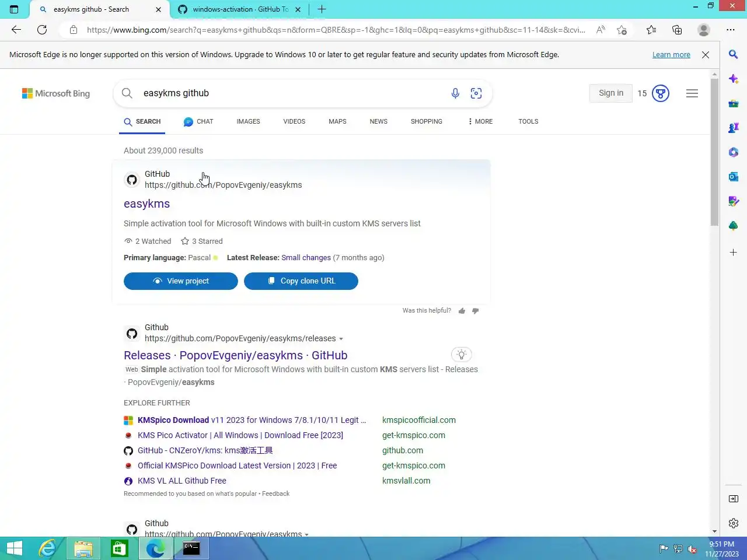Click the lightbulb insight icon beside Releases result

tap(462, 355)
